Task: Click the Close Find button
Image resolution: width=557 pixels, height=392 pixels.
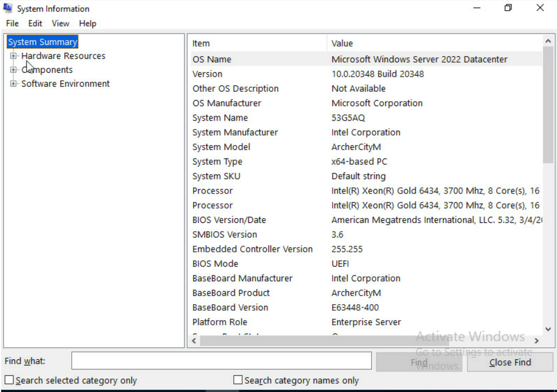Action: click(510, 362)
